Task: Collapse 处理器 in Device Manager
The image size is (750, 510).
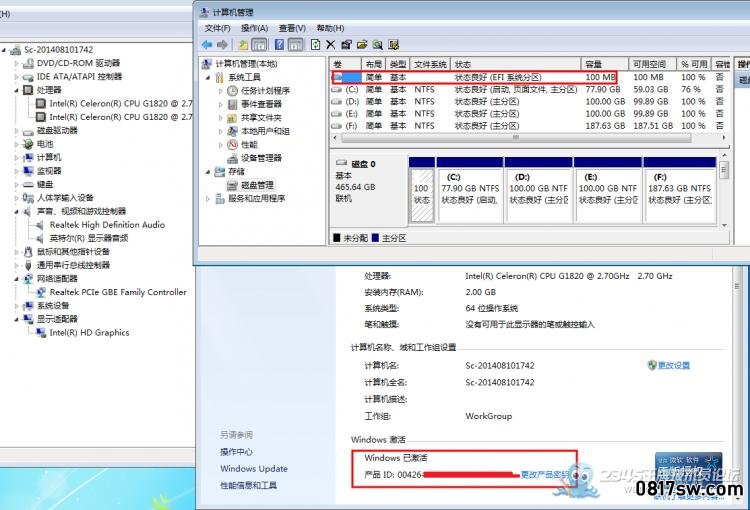Action: [x=17, y=90]
